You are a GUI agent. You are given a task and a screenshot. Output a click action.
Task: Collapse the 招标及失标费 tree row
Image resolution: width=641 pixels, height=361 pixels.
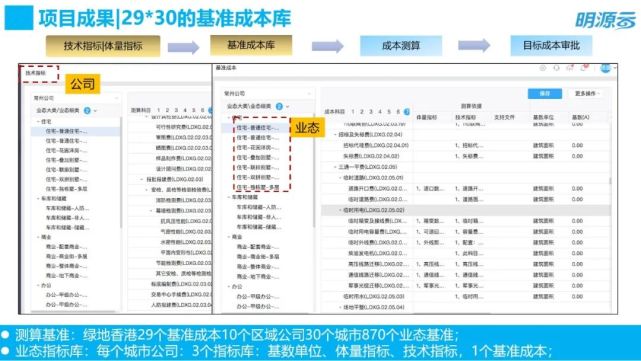point(335,135)
